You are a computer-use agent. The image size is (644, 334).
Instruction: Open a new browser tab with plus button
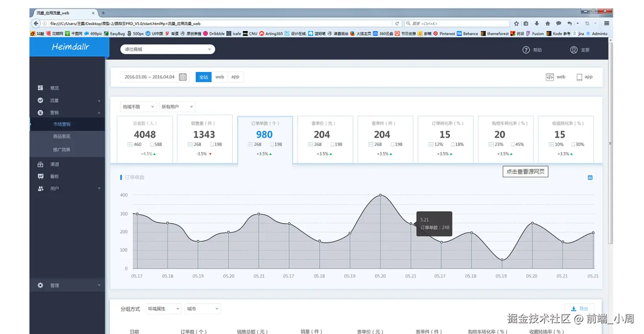(x=103, y=13)
